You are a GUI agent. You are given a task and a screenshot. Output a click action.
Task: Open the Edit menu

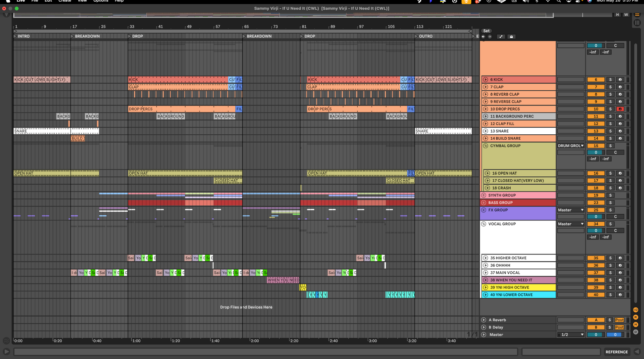[x=48, y=1]
